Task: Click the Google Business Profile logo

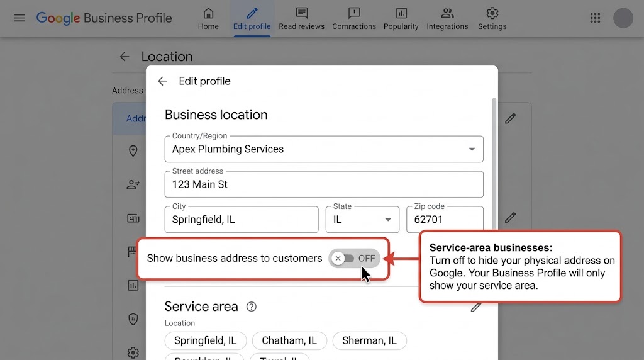Action: pyautogui.click(x=104, y=18)
